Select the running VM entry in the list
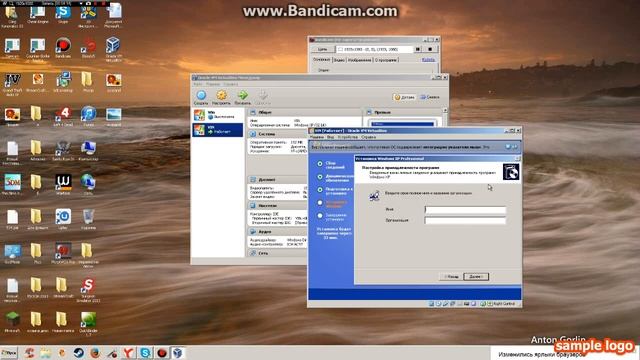The height and width of the screenshot is (360, 640). pyautogui.click(x=218, y=130)
